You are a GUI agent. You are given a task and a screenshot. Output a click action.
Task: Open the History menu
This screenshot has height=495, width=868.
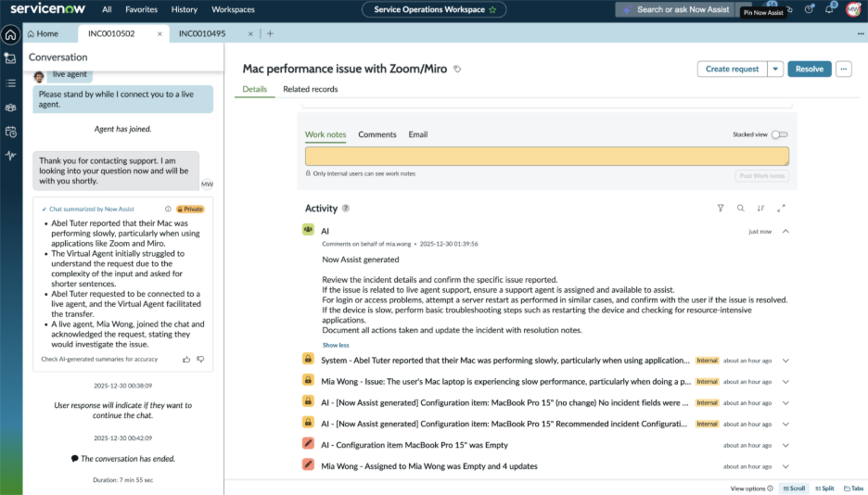tap(185, 9)
